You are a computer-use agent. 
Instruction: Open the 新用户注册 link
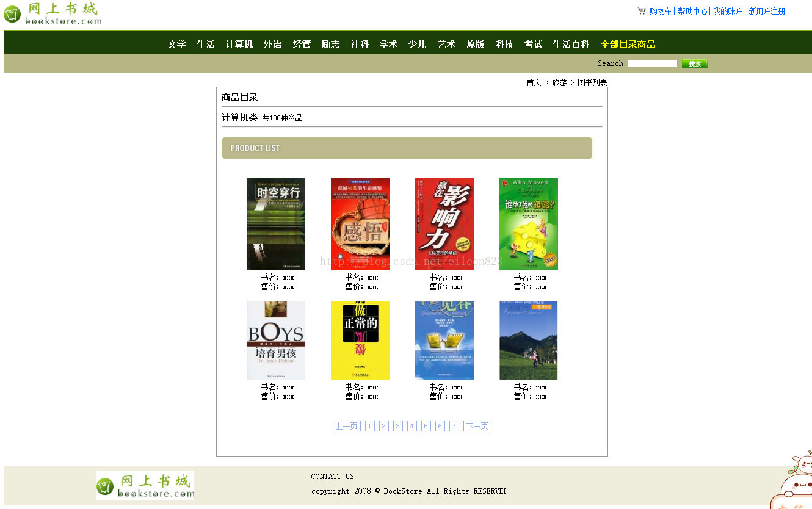[767, 11]
